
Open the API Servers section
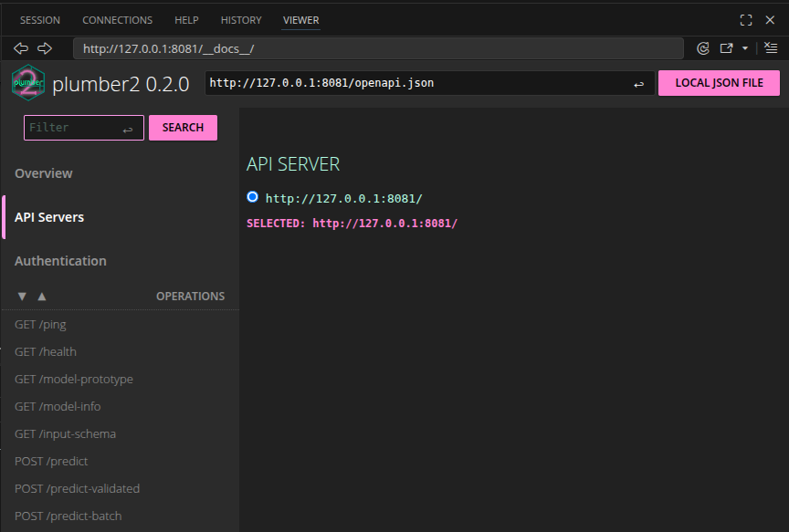49,217
